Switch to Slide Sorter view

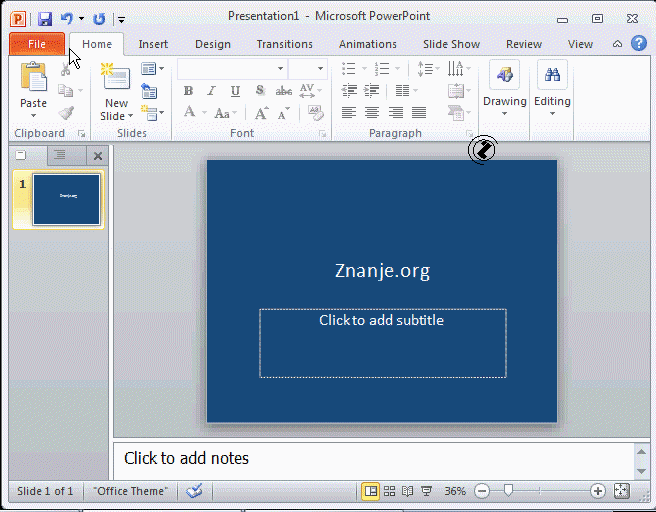(389, 491)
